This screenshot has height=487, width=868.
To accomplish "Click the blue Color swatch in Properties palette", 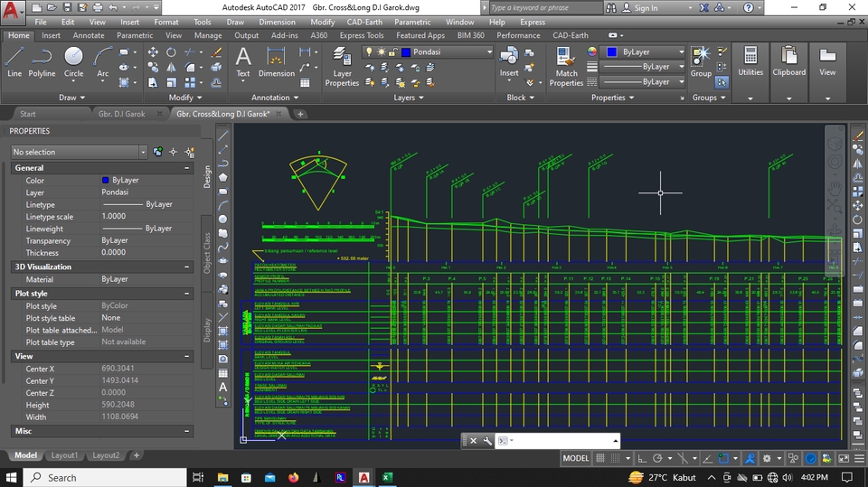I will click(x=105, y=181).
